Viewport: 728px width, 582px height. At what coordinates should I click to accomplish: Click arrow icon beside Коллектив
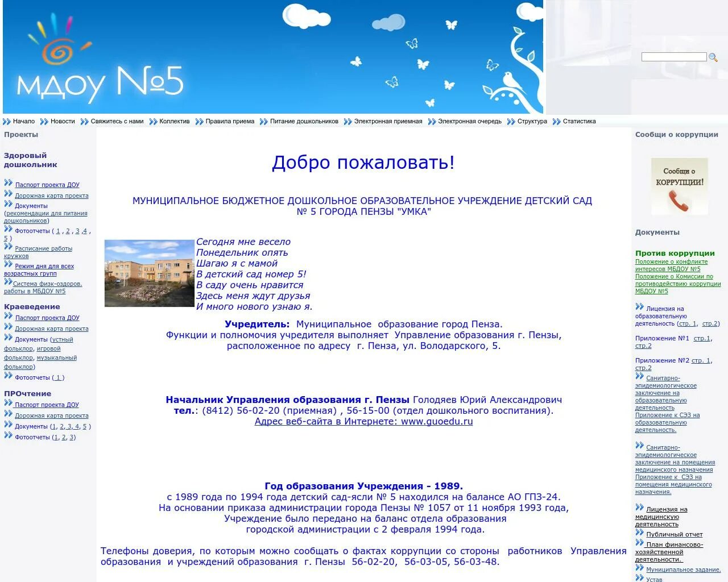[x=153, y=122]
